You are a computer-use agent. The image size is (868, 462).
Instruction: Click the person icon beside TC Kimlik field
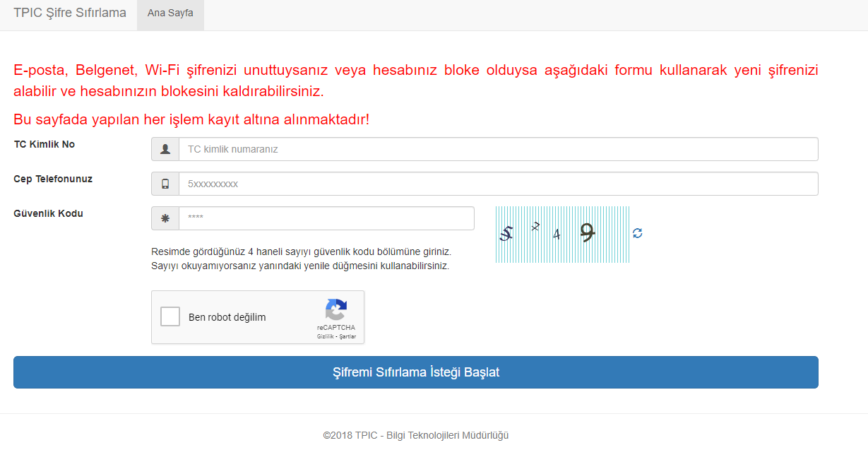[165, 149]
